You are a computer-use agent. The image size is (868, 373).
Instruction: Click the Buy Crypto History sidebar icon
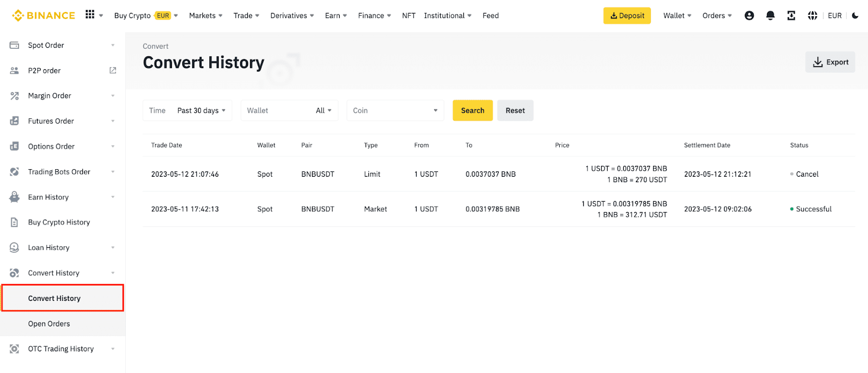click(15, 222)
